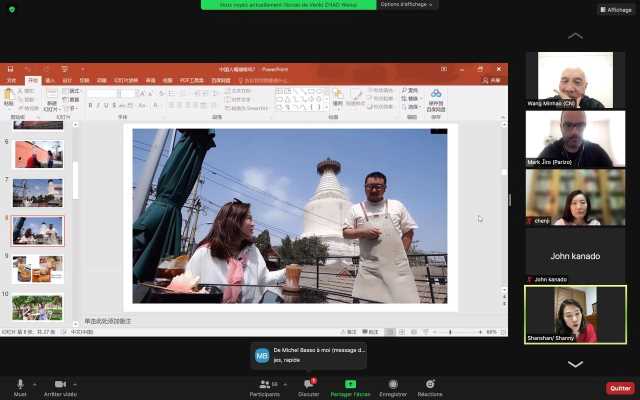Open the Discuter chat panel
Screen dimensions: 640x400
tap(308, 385)
